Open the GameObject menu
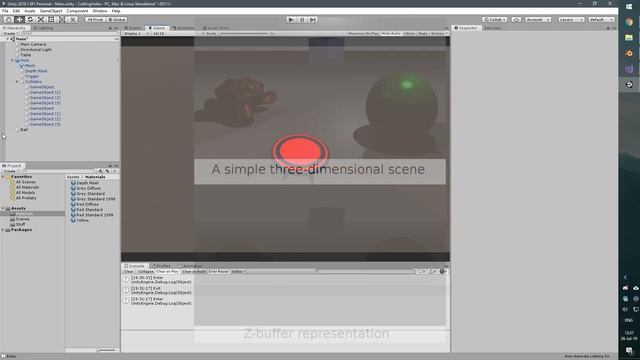 (51, 11)
